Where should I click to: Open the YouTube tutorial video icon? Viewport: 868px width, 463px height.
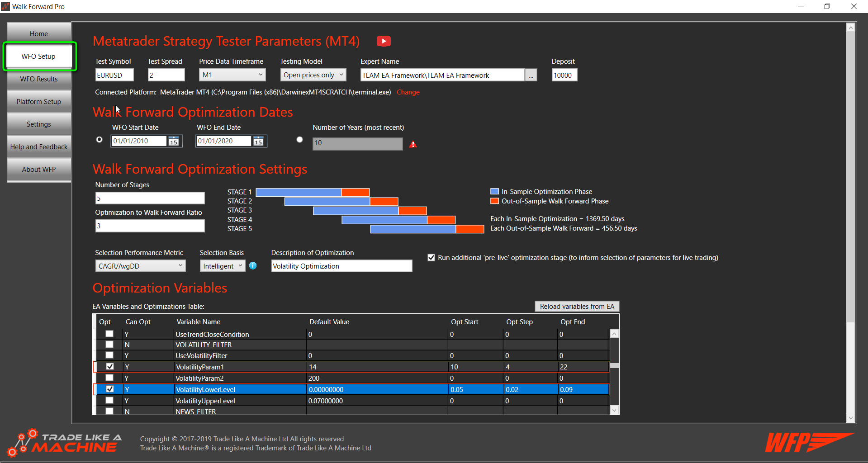click(x=384, y=41)
